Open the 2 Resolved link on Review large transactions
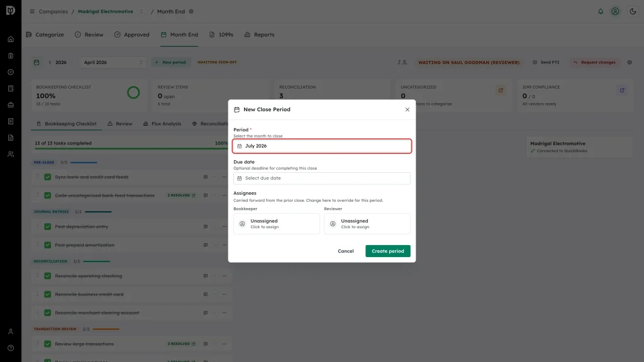 181,344
